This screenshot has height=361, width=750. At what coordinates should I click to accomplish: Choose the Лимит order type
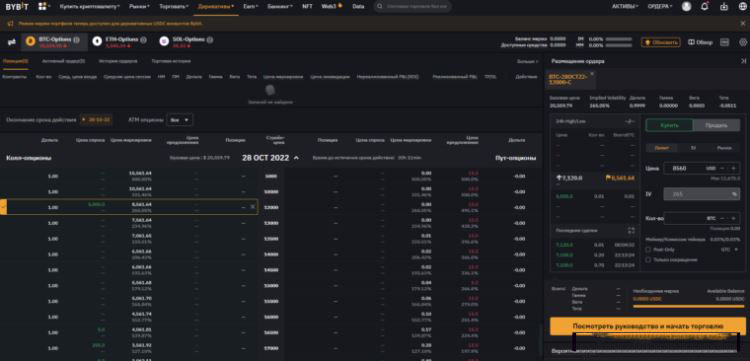[x=662, y=148]
